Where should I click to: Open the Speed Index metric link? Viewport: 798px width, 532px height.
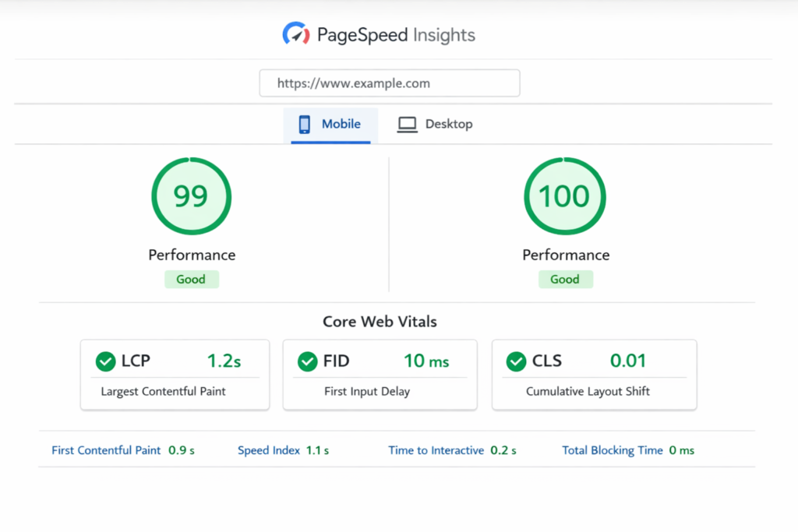click(269, 450)
